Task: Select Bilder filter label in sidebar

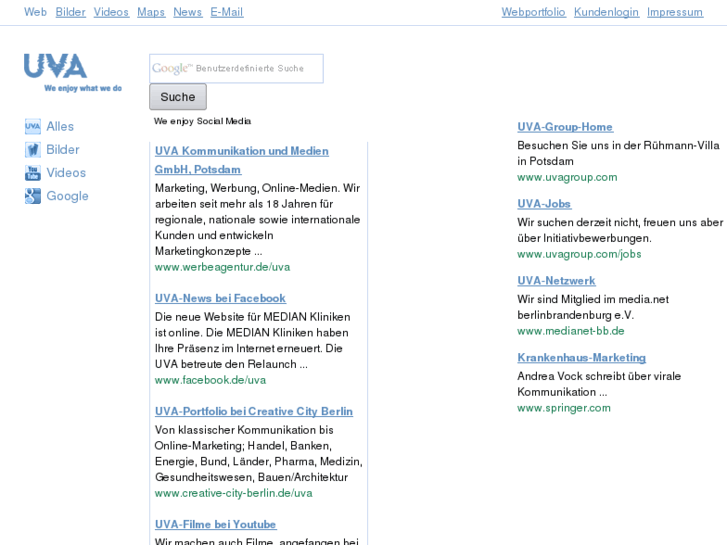Action: click(63, 149)
